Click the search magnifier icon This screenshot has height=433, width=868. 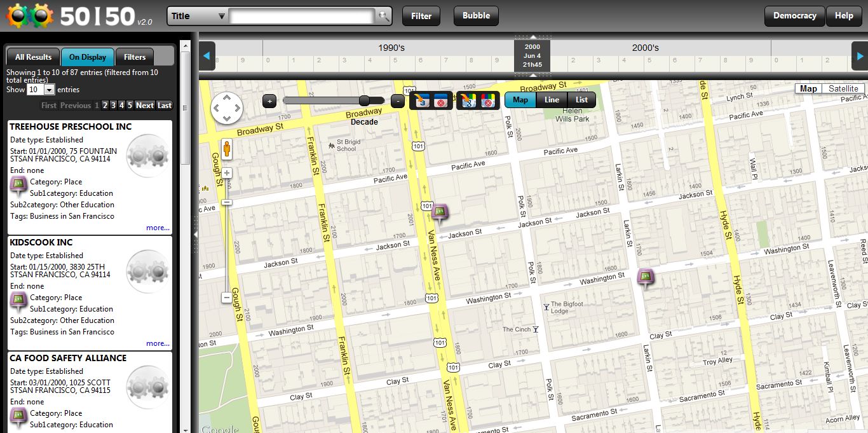point(384,16)
